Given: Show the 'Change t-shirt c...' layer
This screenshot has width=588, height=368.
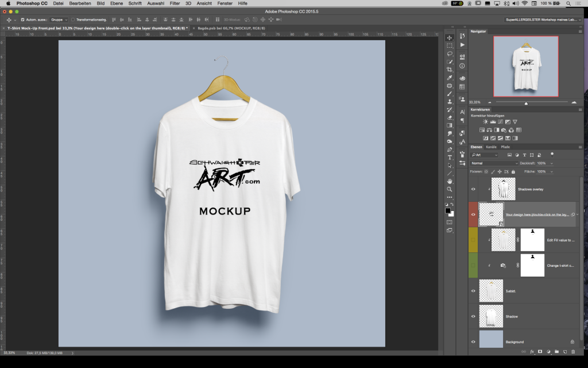Looking at the screenshot, I should click(x=473, y=266).
